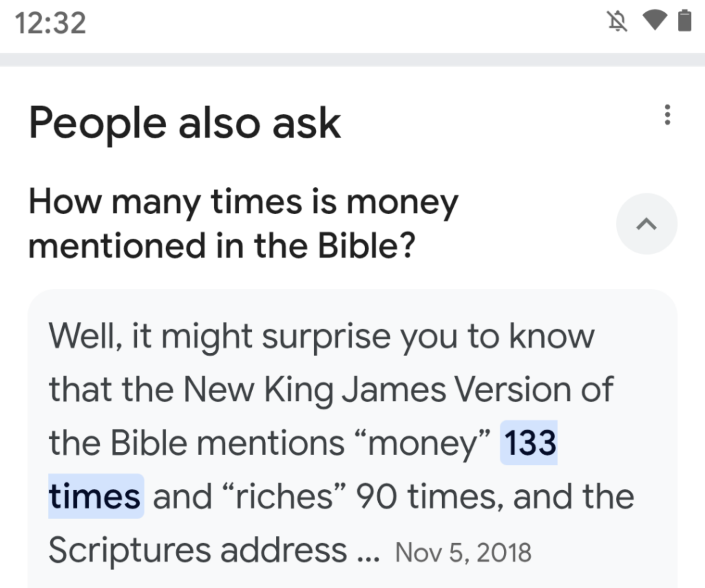Image resolution: width=705 pixels, height=588 pixels.
Task: Tap the 12:32 clock in status bar
Action: click(x=50, y=23)
